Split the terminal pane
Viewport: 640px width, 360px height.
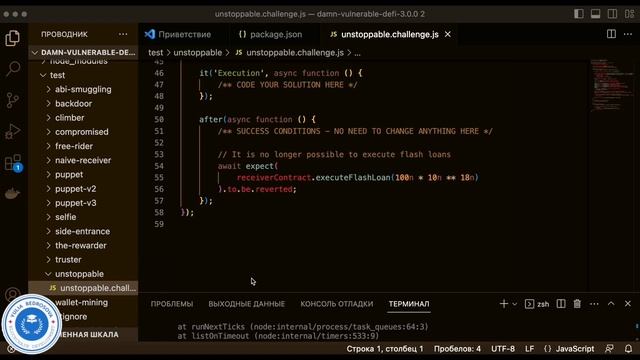(561, 304)
